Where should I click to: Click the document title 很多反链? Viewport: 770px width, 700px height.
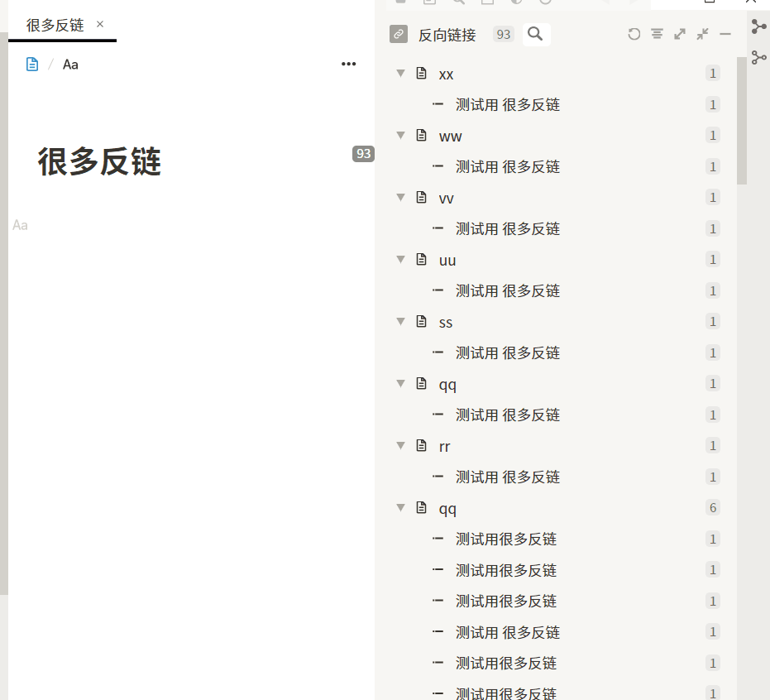[x=99, y=161]
